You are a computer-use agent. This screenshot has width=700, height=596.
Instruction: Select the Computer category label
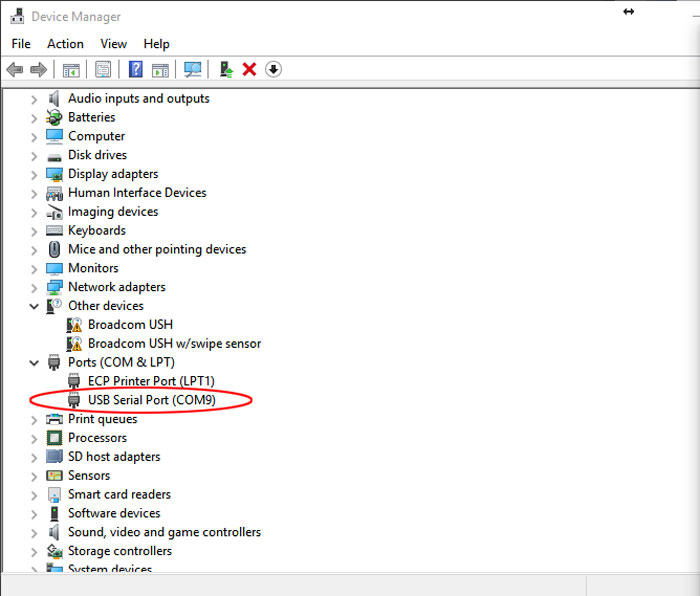[96, 136]
